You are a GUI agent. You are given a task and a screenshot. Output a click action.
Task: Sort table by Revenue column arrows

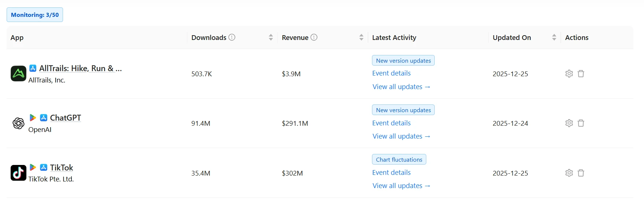[x=361, y=37]
